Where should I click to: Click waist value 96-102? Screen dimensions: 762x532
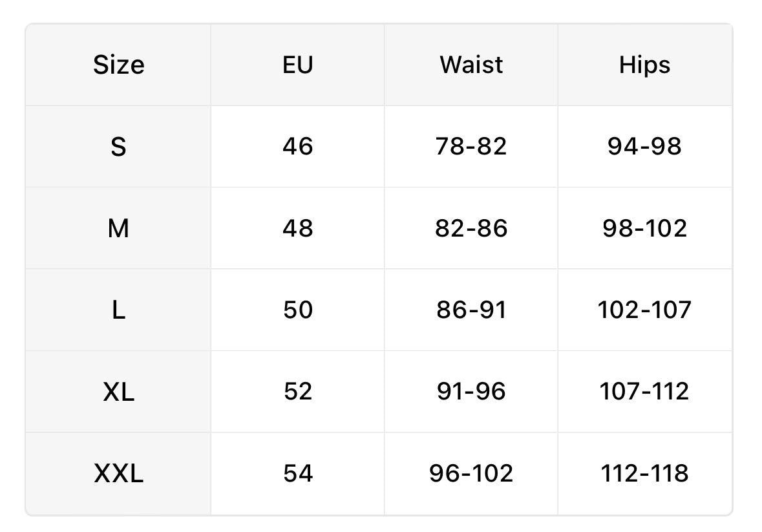(x=471, y=474)
